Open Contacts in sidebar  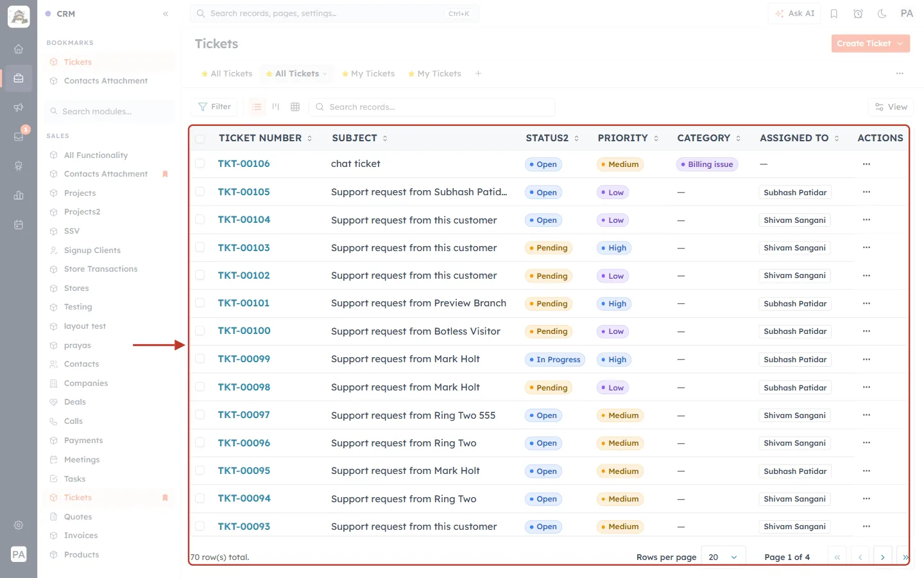pyautogui.click(x=81, y=364)
